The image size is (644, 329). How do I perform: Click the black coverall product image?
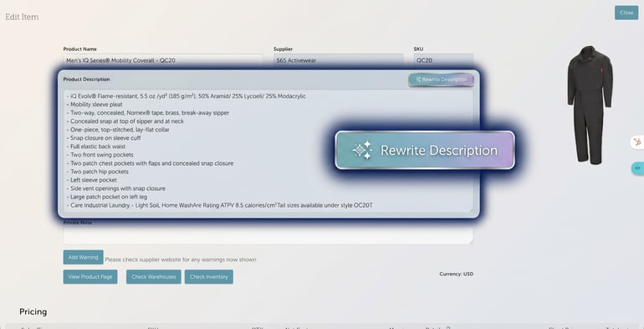(x=590, y=105)
